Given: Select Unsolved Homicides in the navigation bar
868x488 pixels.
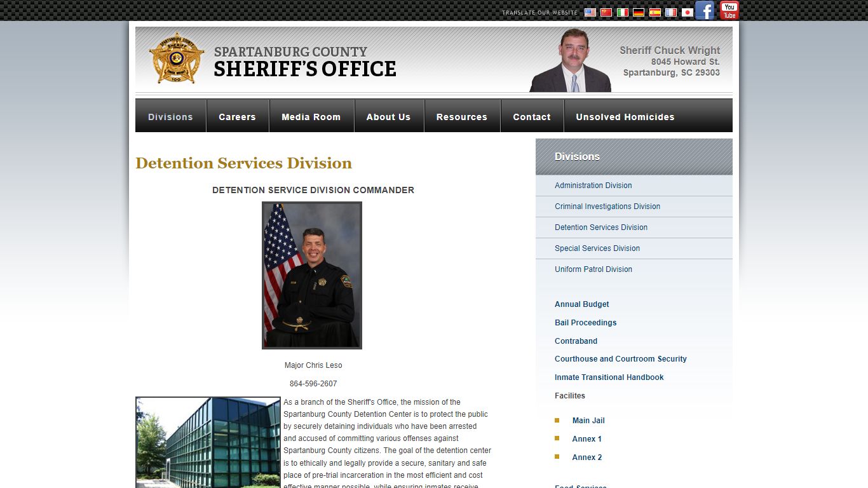Looking at the screenshot, I should coord(625,117).
